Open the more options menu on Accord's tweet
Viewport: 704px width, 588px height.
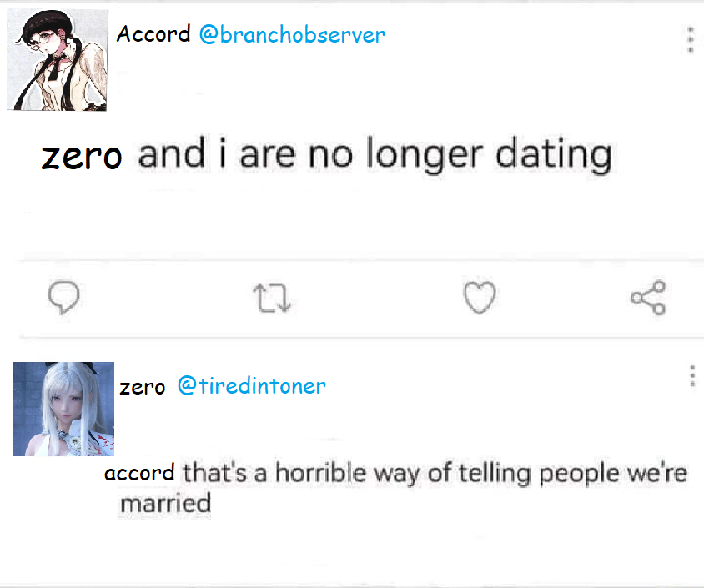click(x=690, y=38)
